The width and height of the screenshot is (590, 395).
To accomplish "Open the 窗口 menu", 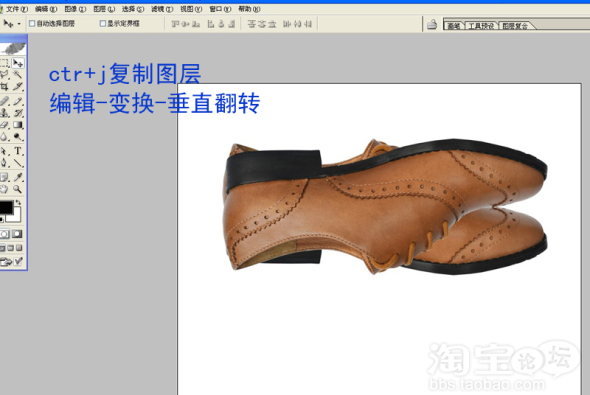I will [220, 9].
